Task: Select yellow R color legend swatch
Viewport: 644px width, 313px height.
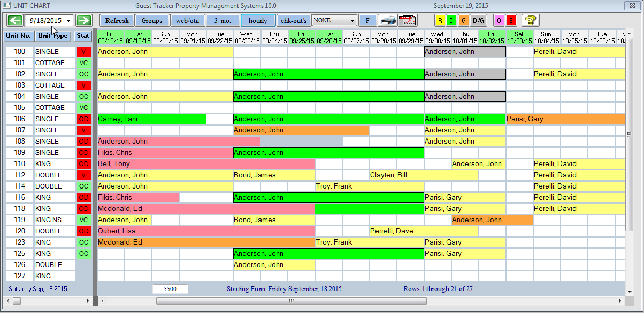Action: pos(440,20)
